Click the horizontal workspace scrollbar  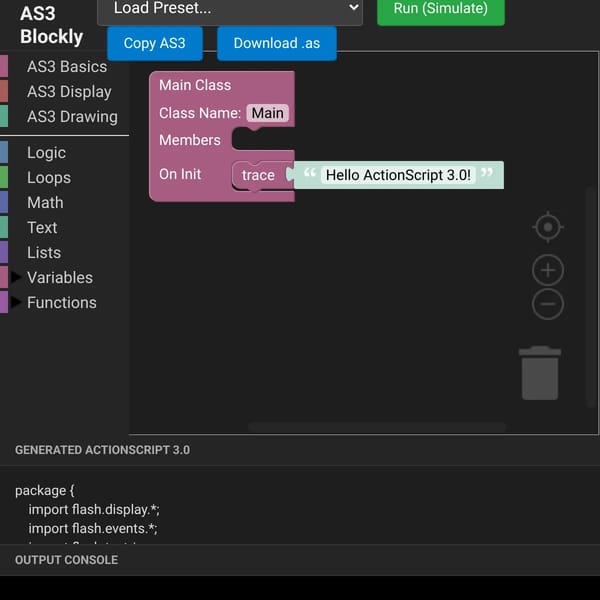click(377, 427)
